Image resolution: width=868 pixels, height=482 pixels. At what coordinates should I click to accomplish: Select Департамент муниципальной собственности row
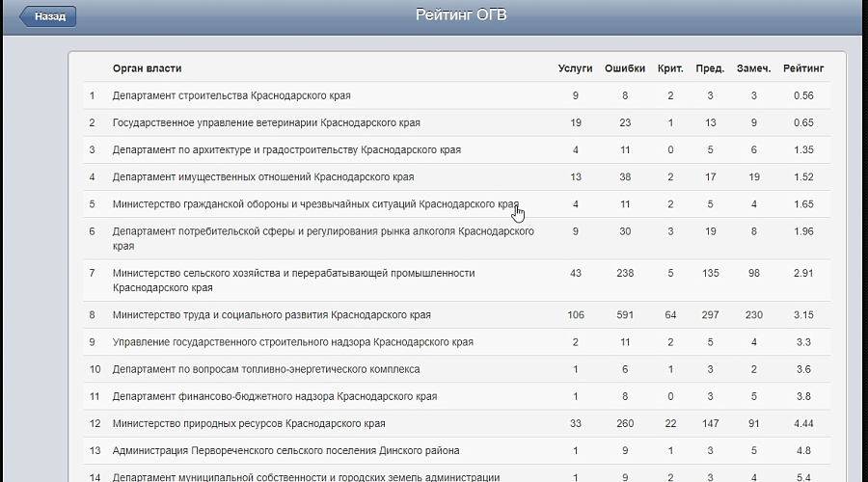[457, 473]
